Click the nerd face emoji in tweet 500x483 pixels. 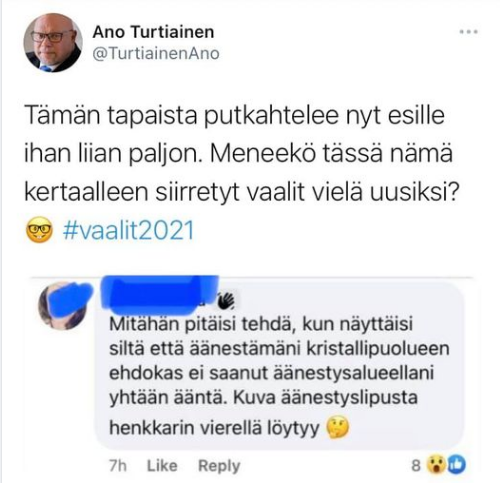tap(39, 230)
